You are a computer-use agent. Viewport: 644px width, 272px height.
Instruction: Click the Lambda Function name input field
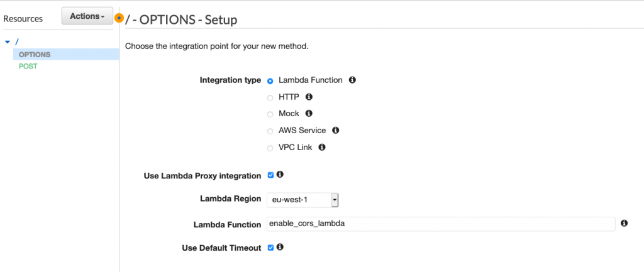[440, 224]
